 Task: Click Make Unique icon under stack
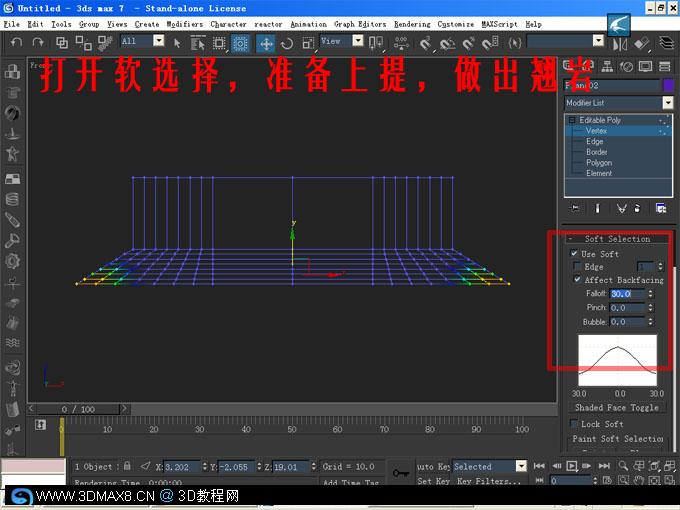click(x=621, y=208)
